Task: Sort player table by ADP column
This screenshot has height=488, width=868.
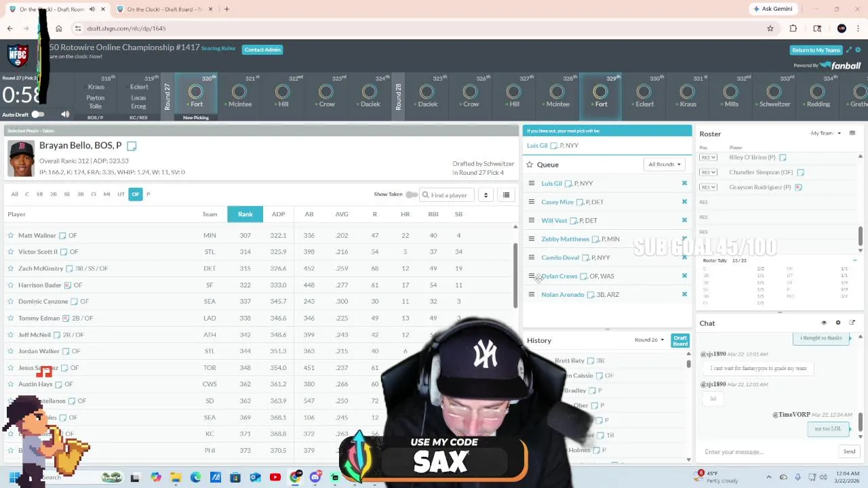Action: coord(279,214)
